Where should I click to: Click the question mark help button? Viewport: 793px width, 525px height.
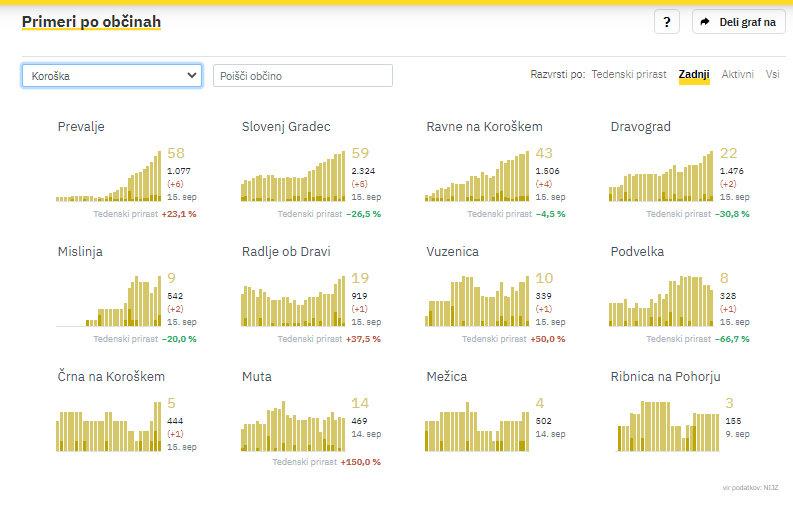667,22
